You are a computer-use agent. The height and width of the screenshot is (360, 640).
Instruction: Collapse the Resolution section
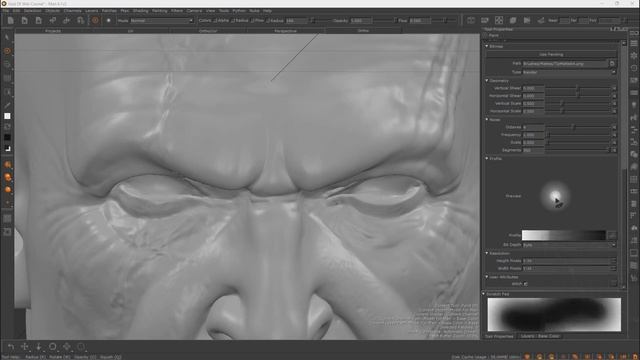point(487,253)
